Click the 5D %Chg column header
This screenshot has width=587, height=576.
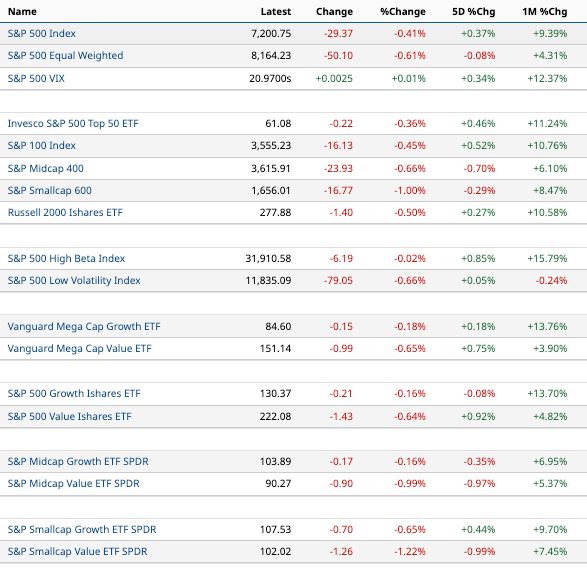coord(474,12)
